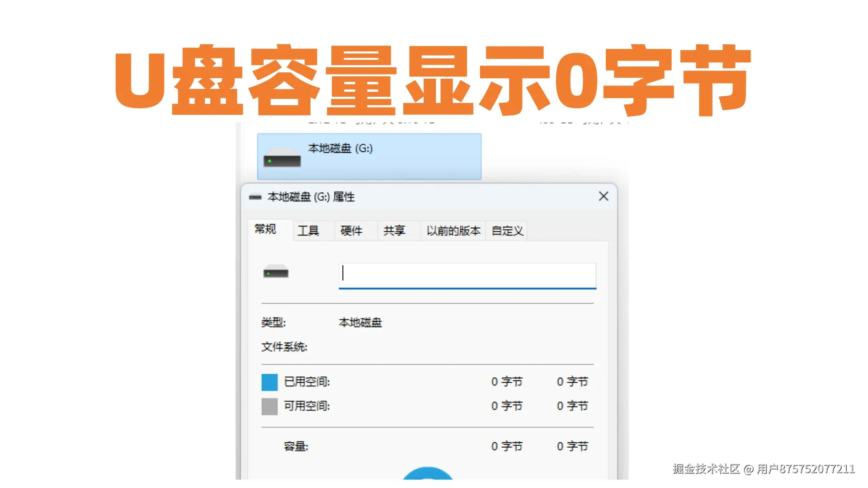Click the 可用空间 0 字节 value

507,406
